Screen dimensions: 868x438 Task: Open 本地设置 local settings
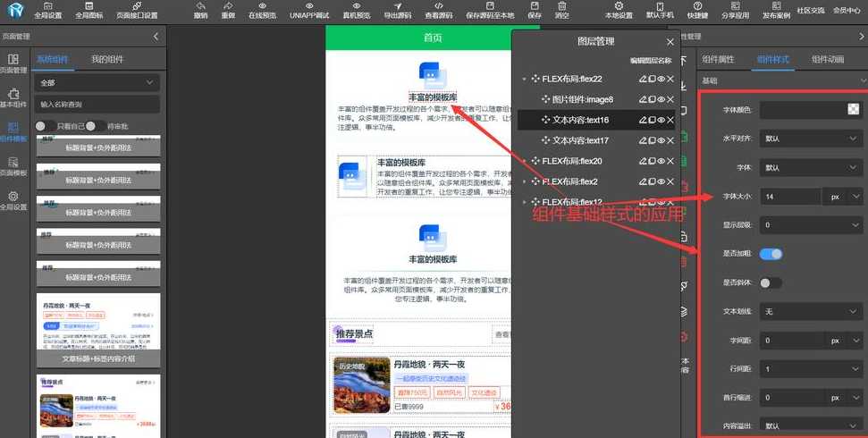tap(619, 11)
